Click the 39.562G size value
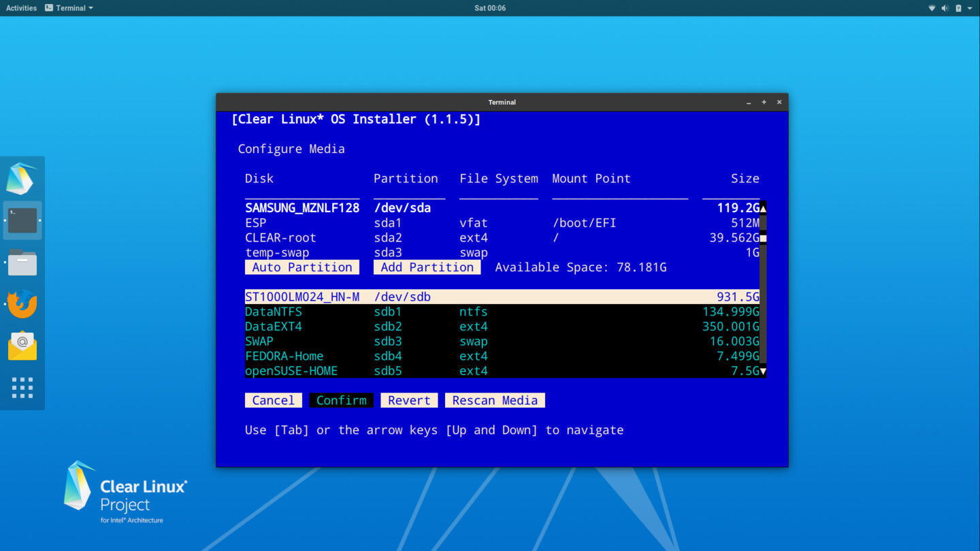This screenshot has height=551, width=980. [734, 238]
